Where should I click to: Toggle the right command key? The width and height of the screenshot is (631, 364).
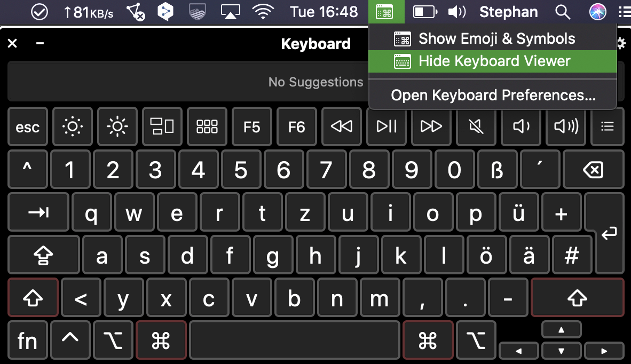click(428, 341)
